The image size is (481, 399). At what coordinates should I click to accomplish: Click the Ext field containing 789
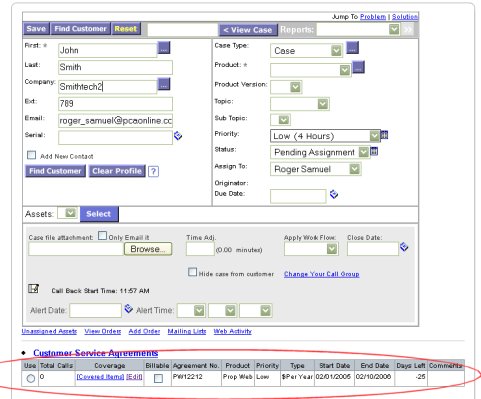(115, 104)
